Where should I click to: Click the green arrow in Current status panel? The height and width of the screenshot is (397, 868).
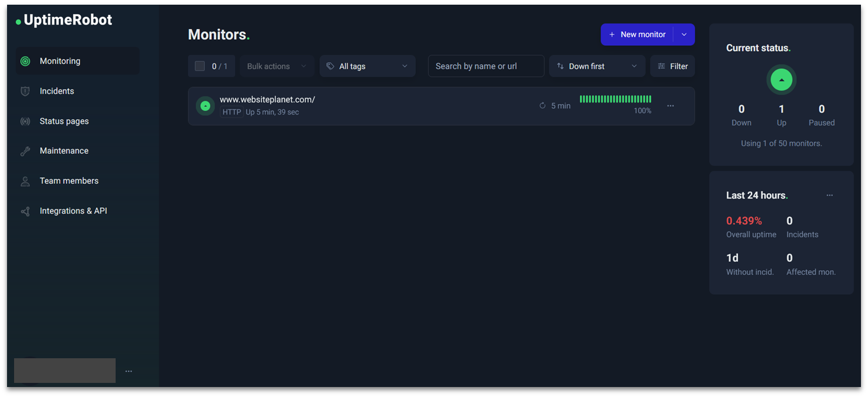781,80
